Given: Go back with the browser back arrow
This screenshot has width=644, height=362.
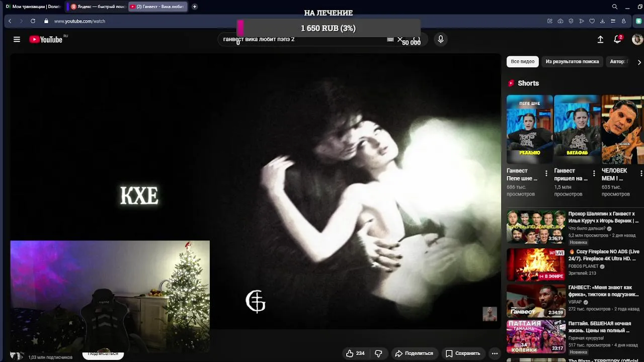Looking at the screenshot, I should tap(10, 21).
